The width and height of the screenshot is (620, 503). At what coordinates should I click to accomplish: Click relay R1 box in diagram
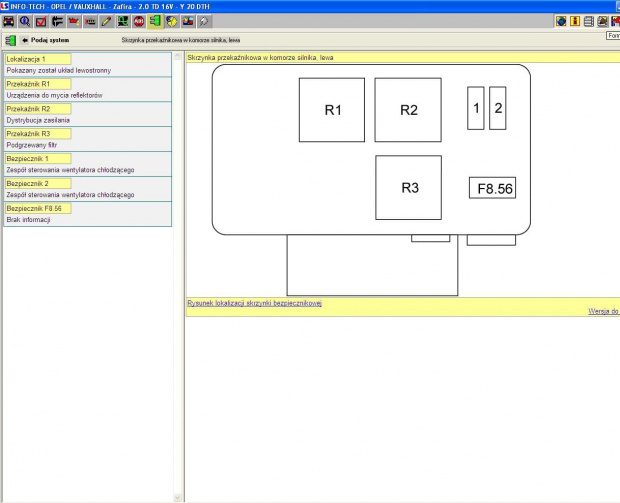point(331,110)
